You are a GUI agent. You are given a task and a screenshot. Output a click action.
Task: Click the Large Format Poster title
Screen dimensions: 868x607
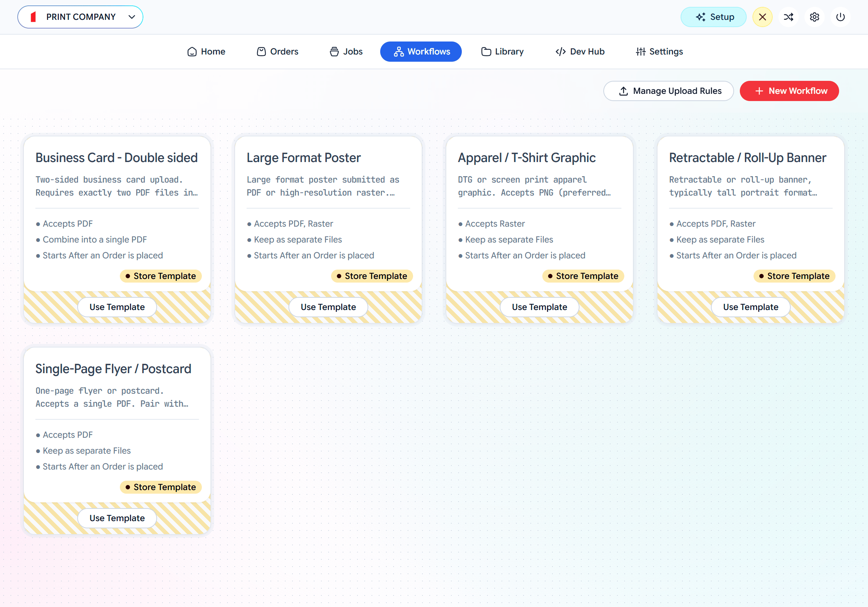pyautogui.click(x=304, y=158)
